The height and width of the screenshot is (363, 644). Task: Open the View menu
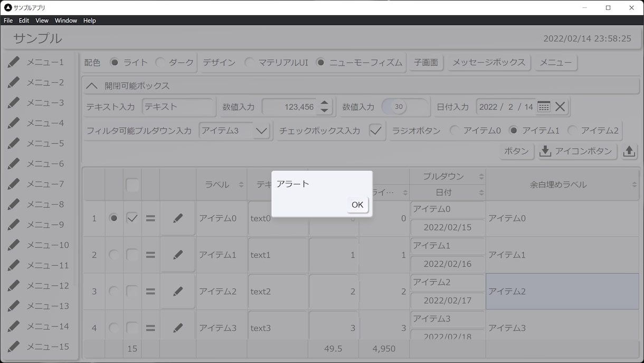(x=42, y=21)
